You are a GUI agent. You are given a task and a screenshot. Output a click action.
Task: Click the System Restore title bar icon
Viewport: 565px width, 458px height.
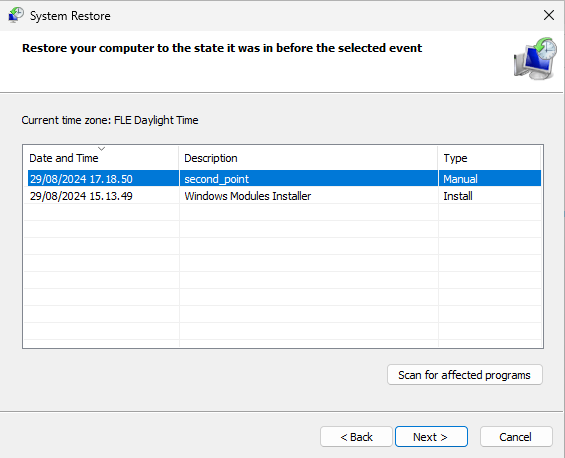tap(15, 15)
